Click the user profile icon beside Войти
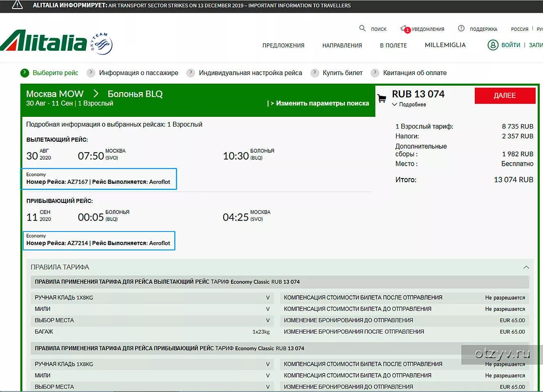This screenshot has height=392, width=543. tap(493, 45)
